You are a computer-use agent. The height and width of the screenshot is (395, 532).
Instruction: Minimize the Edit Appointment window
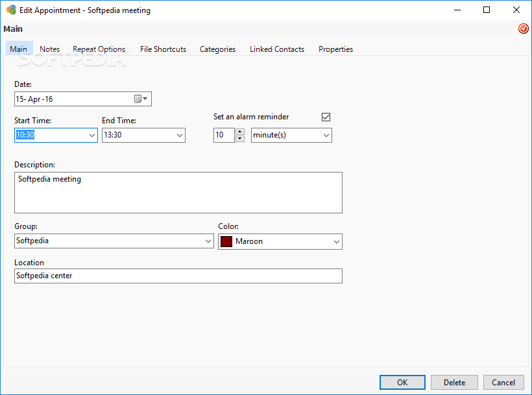point(457,10)
